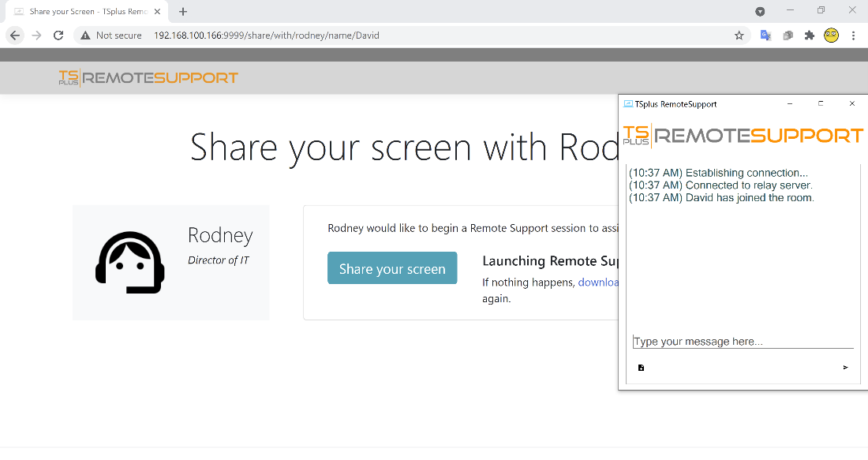Click Rodney's headset support avatar
The image size is (868, 460).
tap(129, 263)
